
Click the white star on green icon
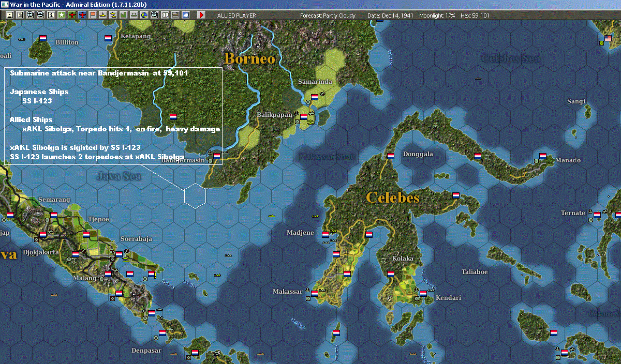[62, 15]
